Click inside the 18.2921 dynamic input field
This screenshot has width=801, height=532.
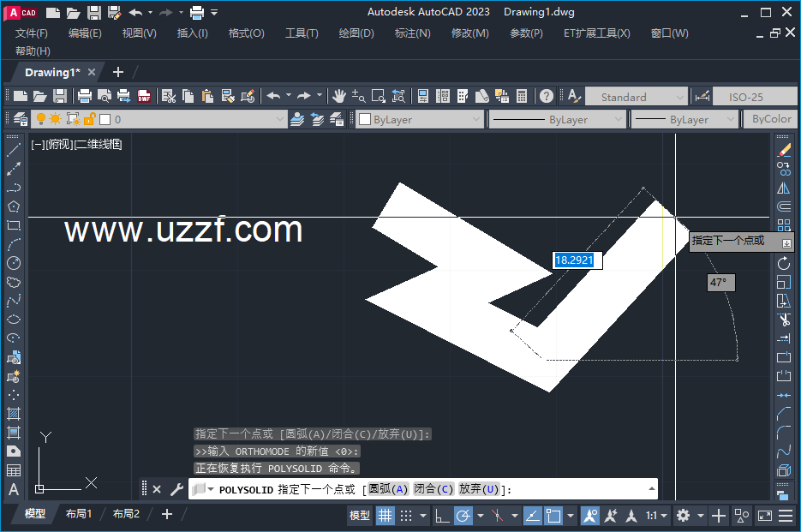[x=577, y=260]
